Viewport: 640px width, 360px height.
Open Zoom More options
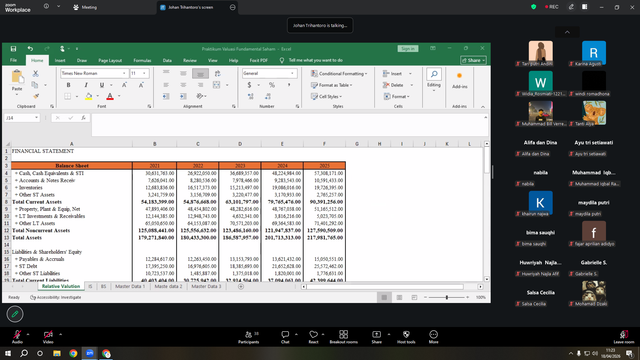click(433, 337)
